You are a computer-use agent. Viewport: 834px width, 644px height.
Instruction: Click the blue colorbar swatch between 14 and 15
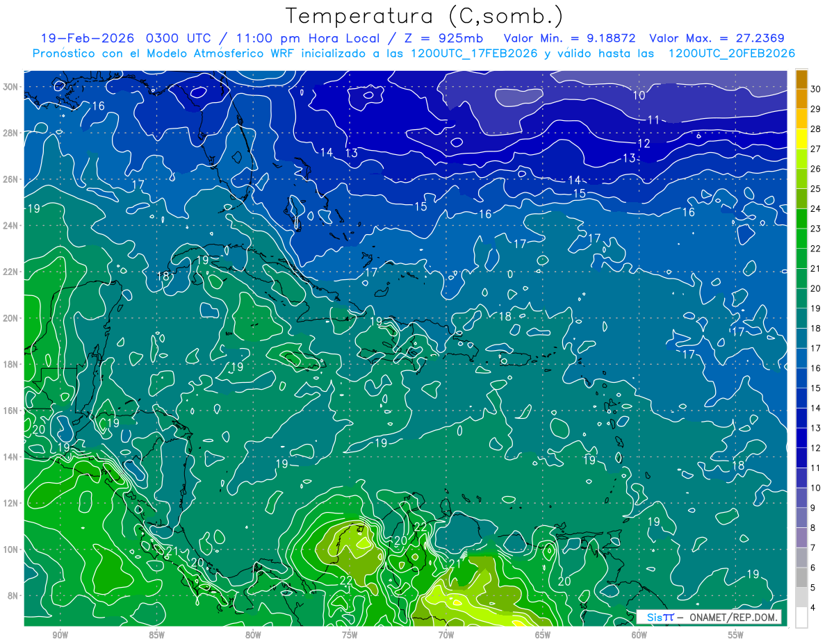pyautogui.click(x=801, y=398)
